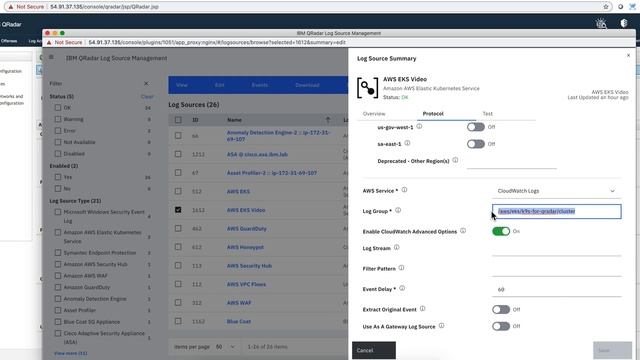Filter by Anomaly Detection Engine type
640x360 pixels.
click(58, 299)
